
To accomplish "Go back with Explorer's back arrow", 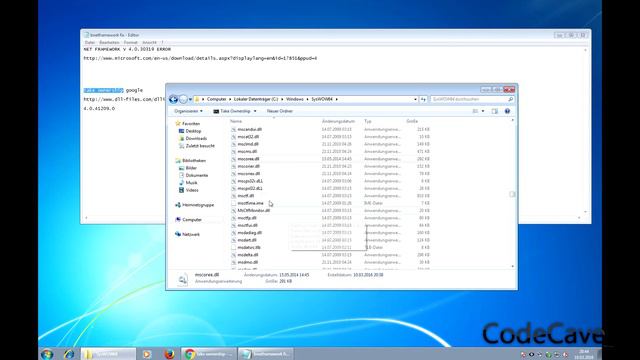I will point(173,99).
